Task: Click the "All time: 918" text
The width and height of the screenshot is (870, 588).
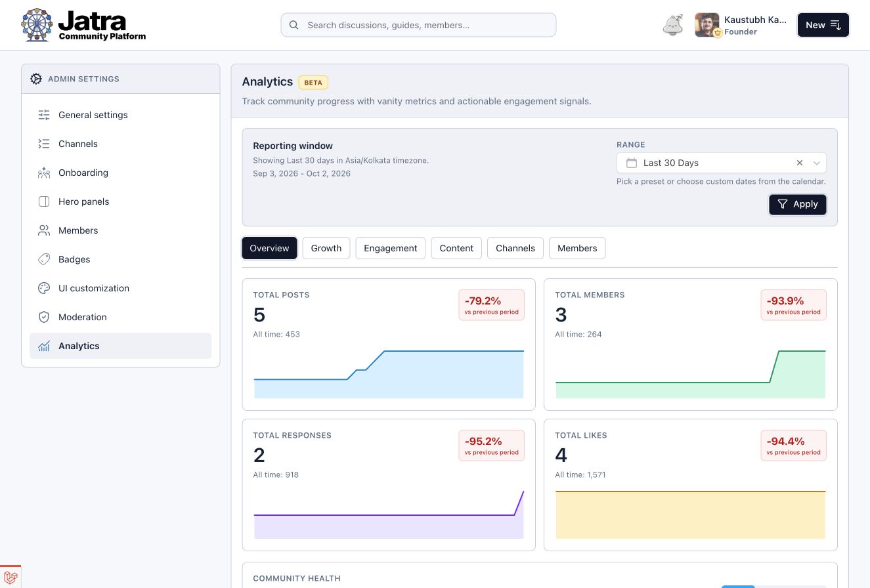Action: click(276, 474)
